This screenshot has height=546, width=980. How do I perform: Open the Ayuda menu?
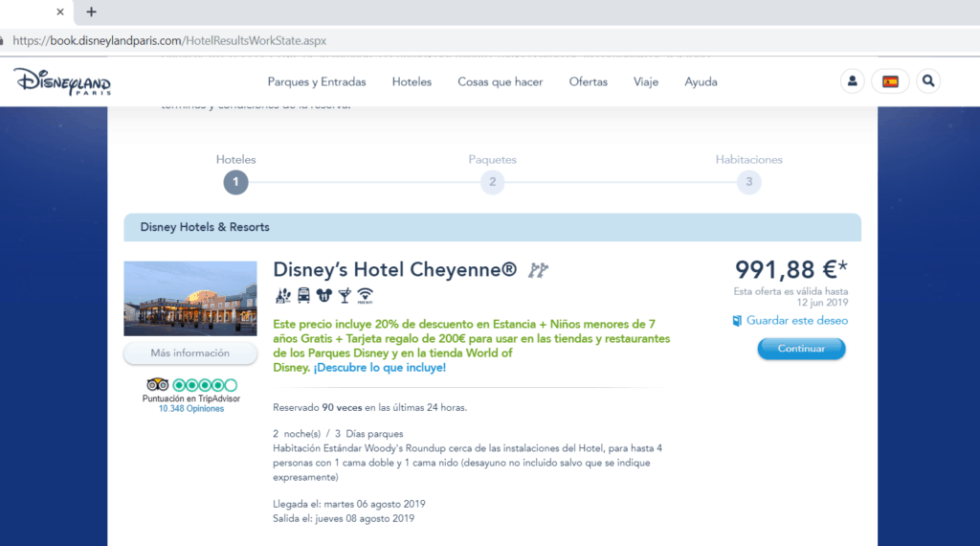[701, 82]
